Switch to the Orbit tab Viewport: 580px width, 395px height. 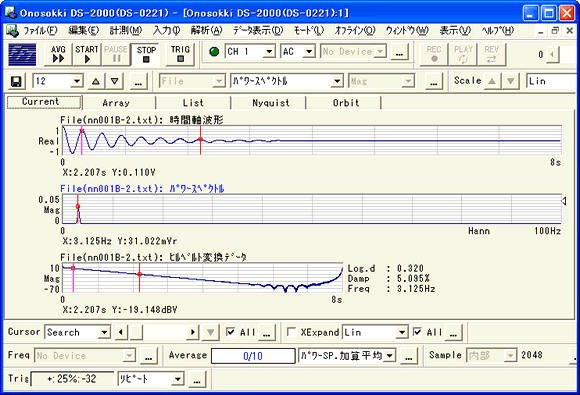click(346, 103)
